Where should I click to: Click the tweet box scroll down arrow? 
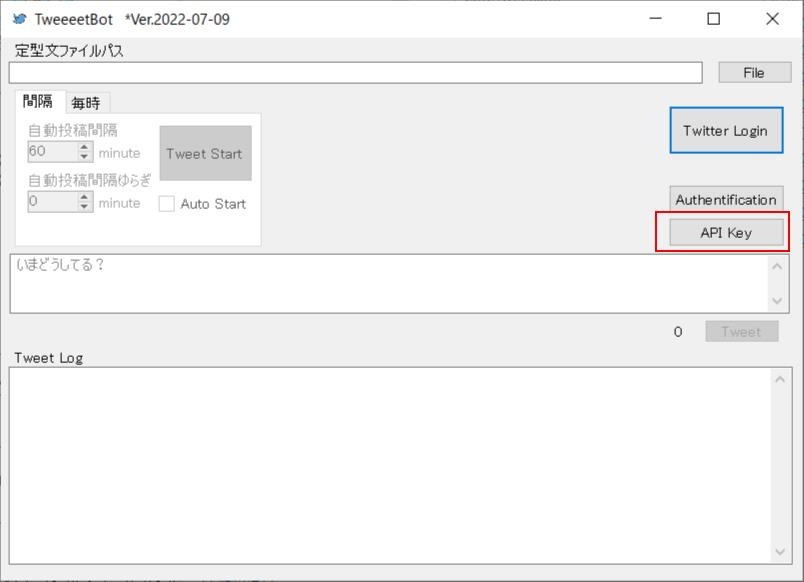click(x=777, y=300)
